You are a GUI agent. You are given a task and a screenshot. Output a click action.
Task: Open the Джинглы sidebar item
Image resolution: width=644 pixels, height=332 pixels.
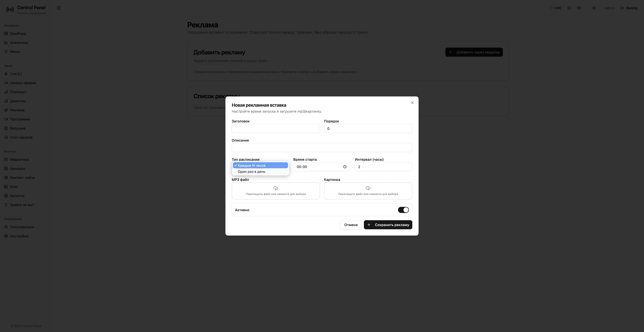point(17,101)
